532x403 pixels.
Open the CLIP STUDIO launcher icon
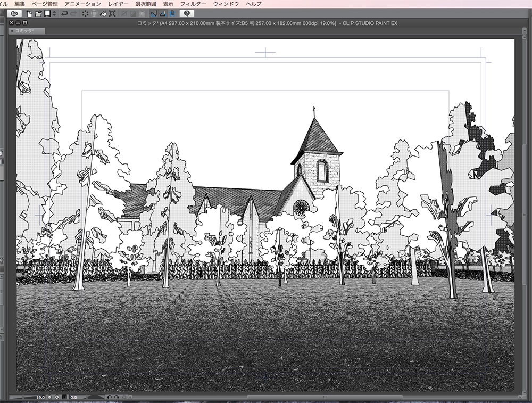click(x=14, y=14)
